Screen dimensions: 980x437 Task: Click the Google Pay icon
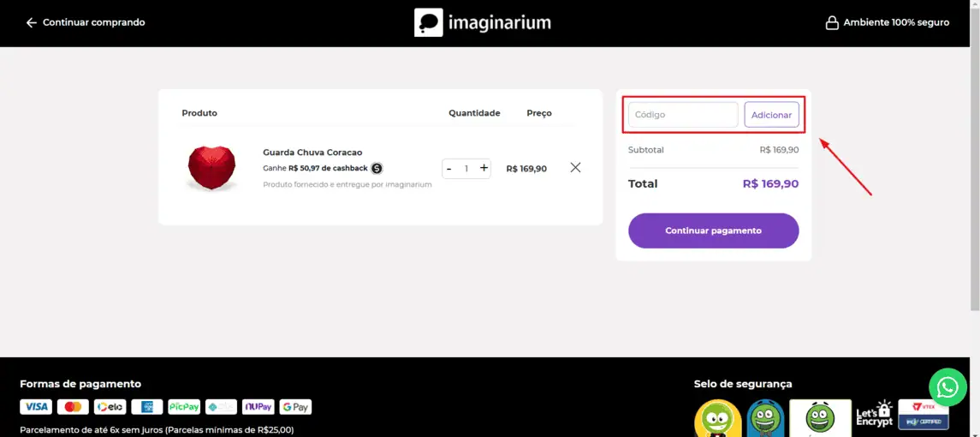tap(295, 407)
